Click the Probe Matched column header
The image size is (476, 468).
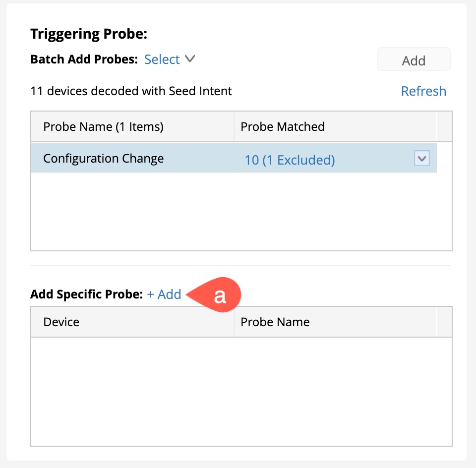[x=283, y=127]
